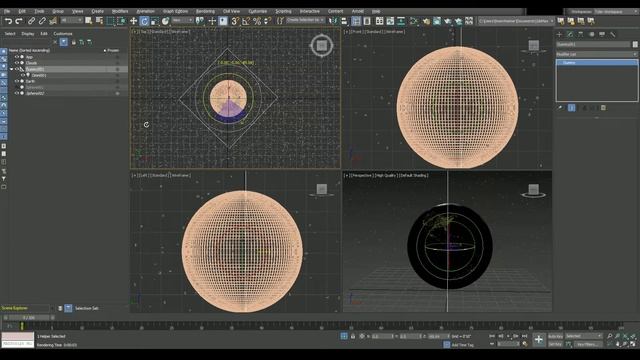640x360 pixels.
Task: Click the Redo arrow in the main toolbar
Action: [x=19, y=21]
